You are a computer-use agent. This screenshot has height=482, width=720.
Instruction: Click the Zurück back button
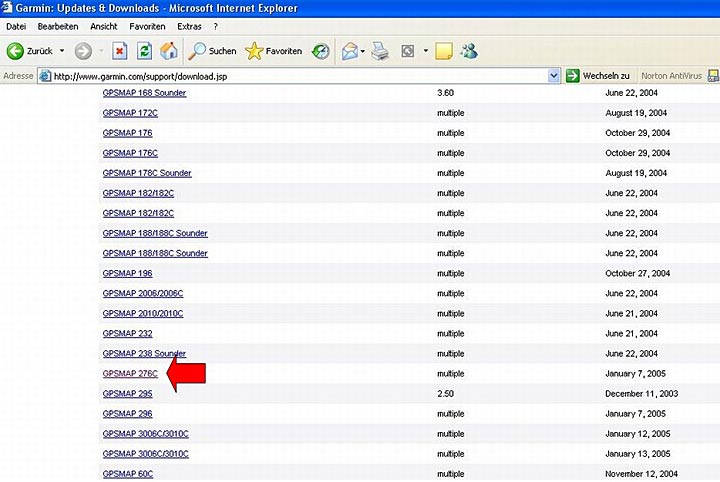tap(30, 51)
